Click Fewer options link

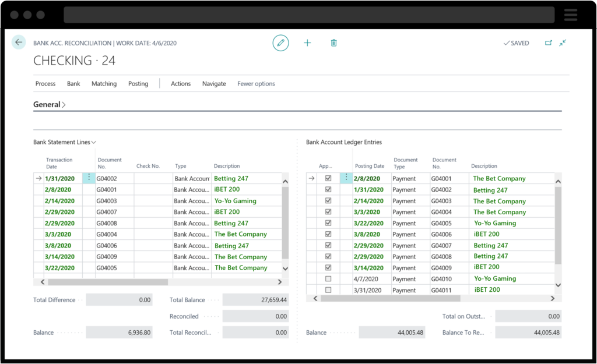point(256,84)
